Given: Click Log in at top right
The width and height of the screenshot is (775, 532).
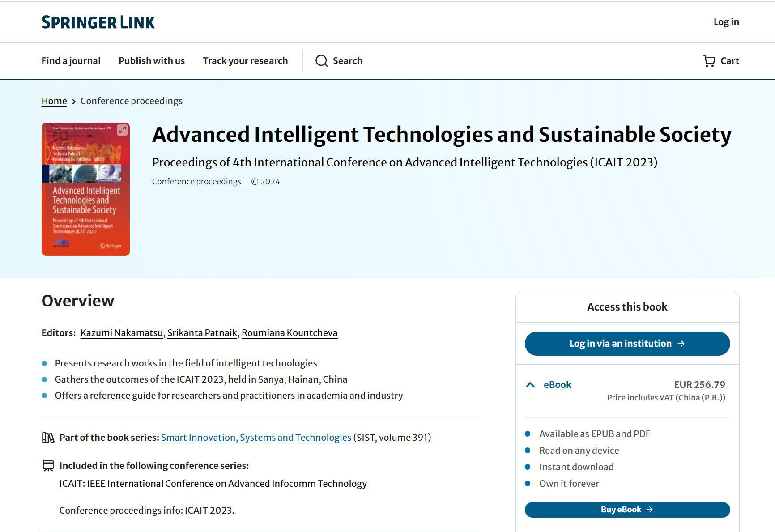Looking at the screenshot, I should pyautogui.click(x=726, y=22).
